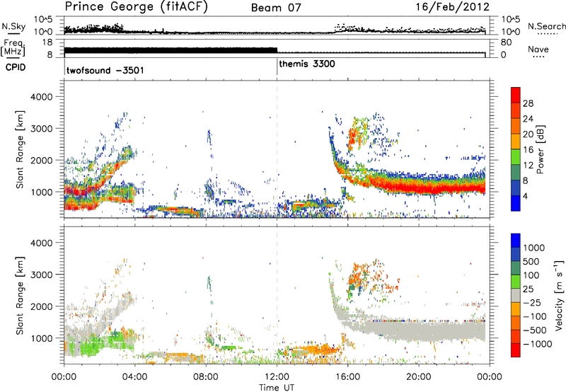Click the '16:00' time axis label
This screenshot has height=392, width=566.
click(348, 377)
